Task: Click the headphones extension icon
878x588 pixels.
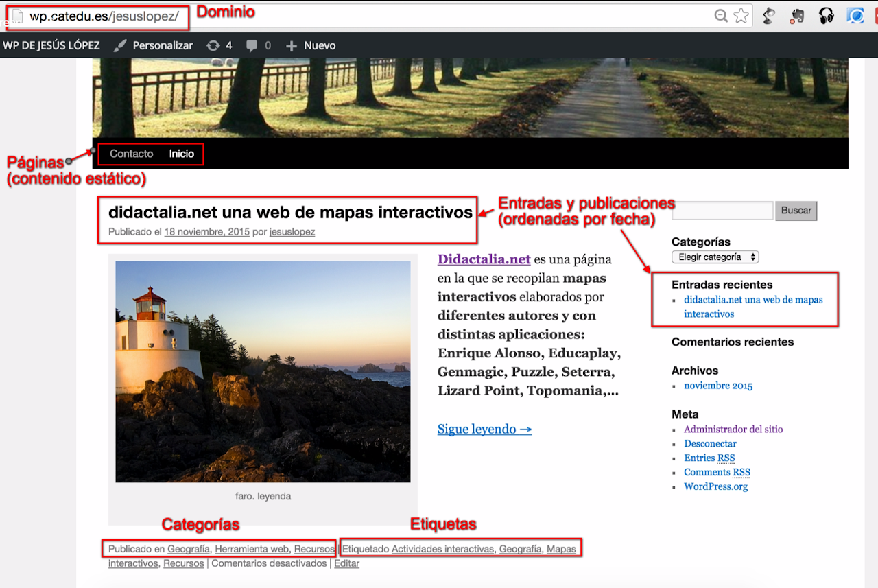Action: click(827, 16)
